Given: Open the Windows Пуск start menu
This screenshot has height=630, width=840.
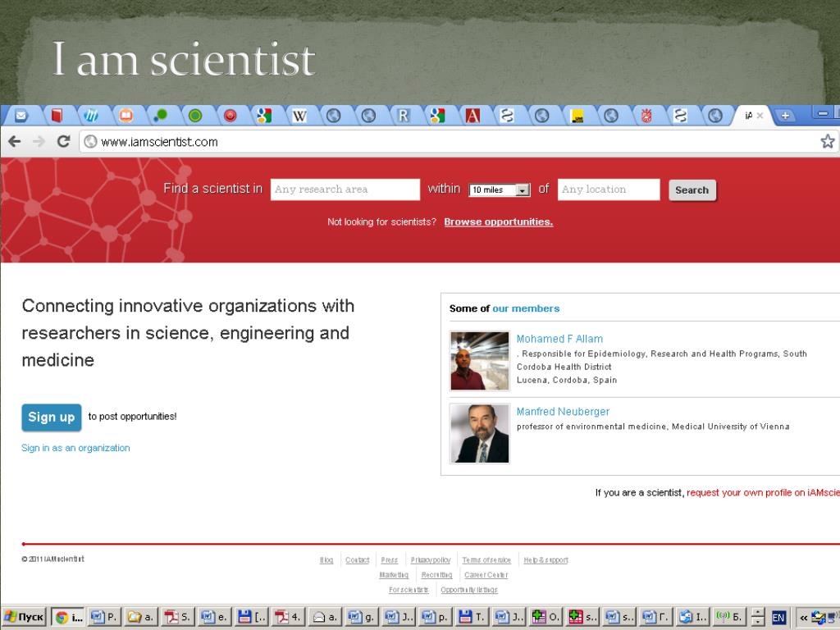Looking at the screenshot, I should click(25, 617).
